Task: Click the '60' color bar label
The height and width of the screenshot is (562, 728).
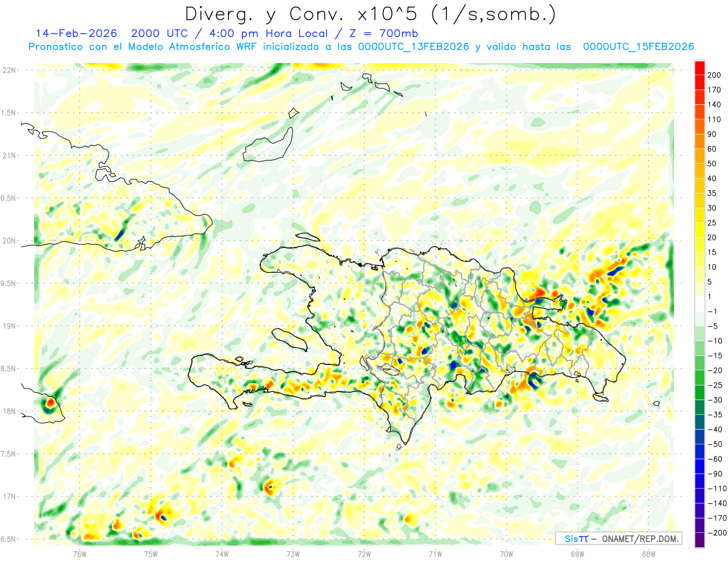Action: point(712,149)
